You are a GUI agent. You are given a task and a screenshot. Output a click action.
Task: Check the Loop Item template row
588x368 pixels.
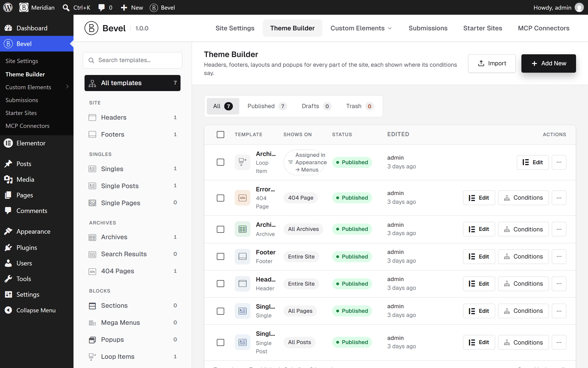coord(220,162)
